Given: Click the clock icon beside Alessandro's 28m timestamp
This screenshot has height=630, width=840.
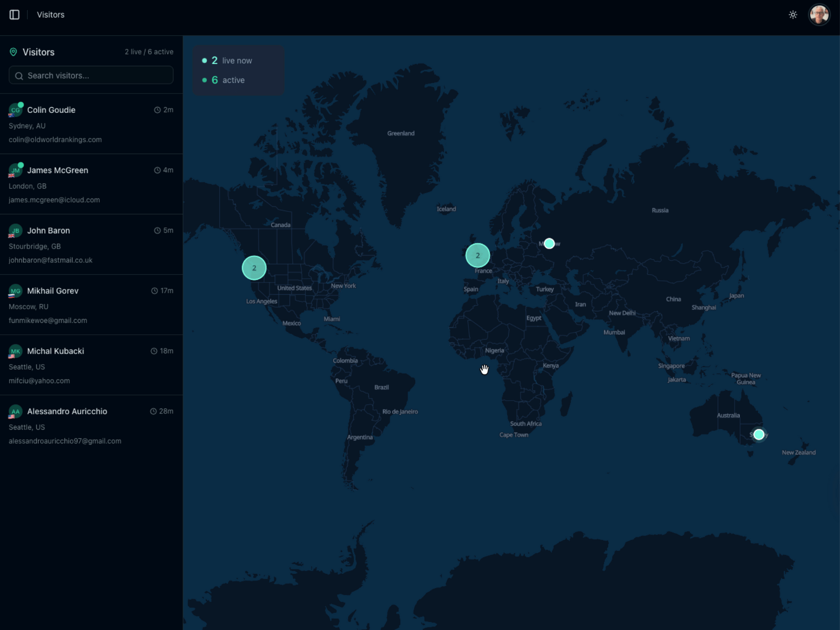Looking at the screenshot, I should coord(153,411).
